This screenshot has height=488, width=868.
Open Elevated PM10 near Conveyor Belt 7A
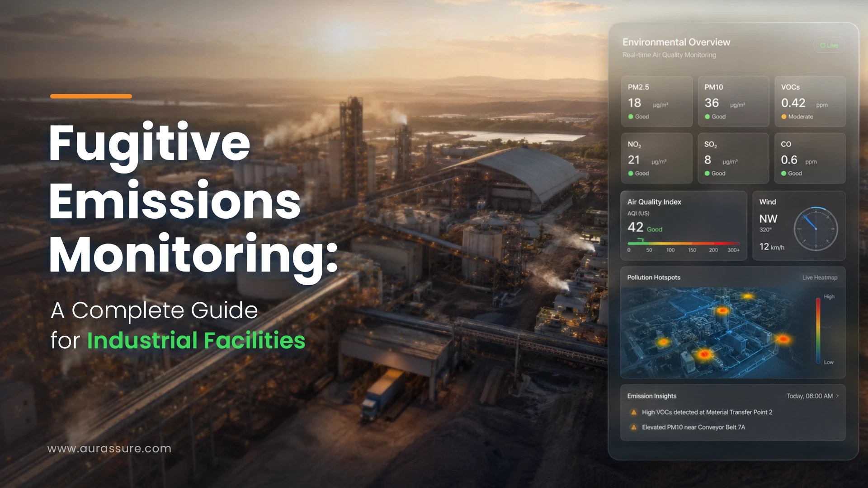(693, 427)
